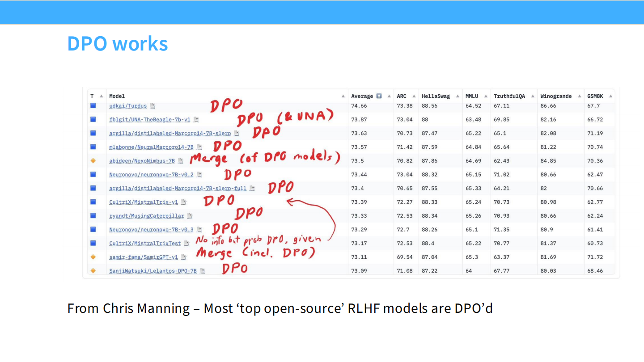Copy the mlabonne/NeuralMarcoro14-7B model name via its icon
Viewport: 644px width, 362px height.
199,147
